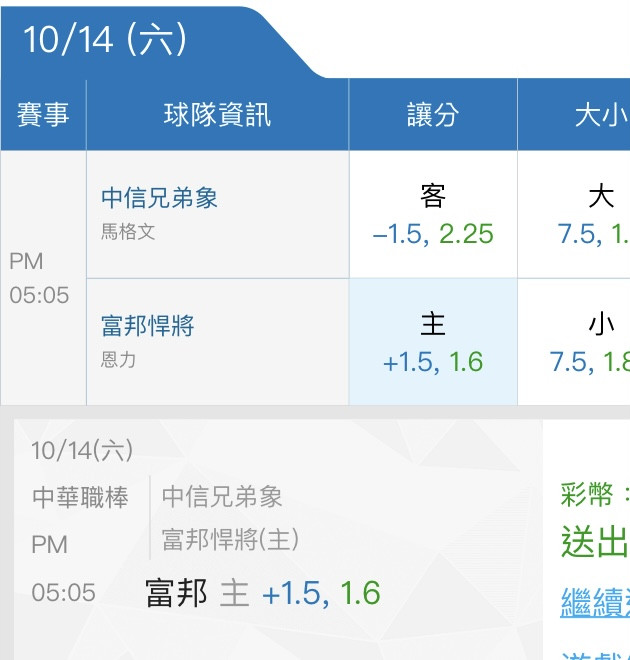This screenshot has height=660, width=630.
Task: Select the 小 7.5 under bet
Action: 574,342
